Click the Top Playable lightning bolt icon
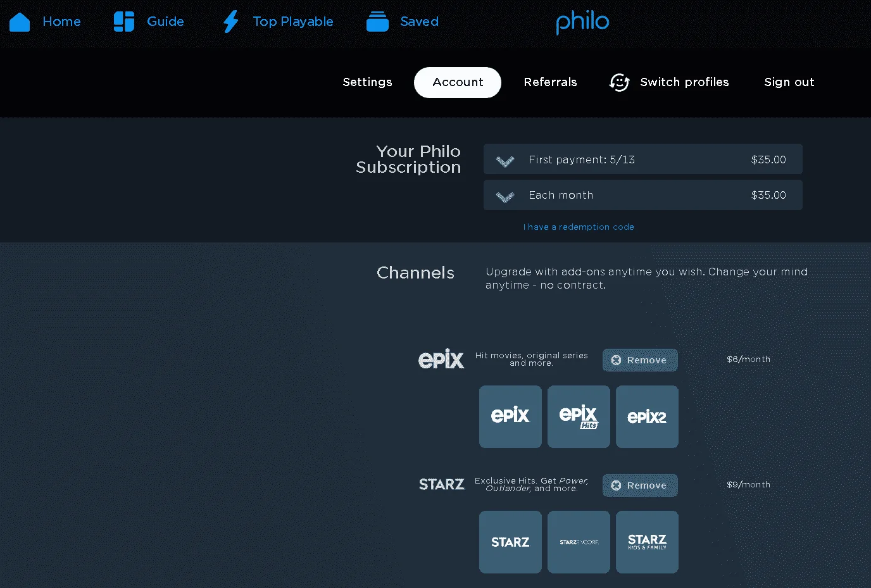871x588 pixels. click(x=231, y=22)
